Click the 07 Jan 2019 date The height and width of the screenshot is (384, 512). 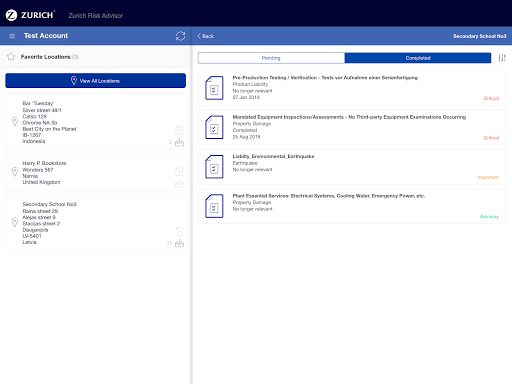click(246, 97)
